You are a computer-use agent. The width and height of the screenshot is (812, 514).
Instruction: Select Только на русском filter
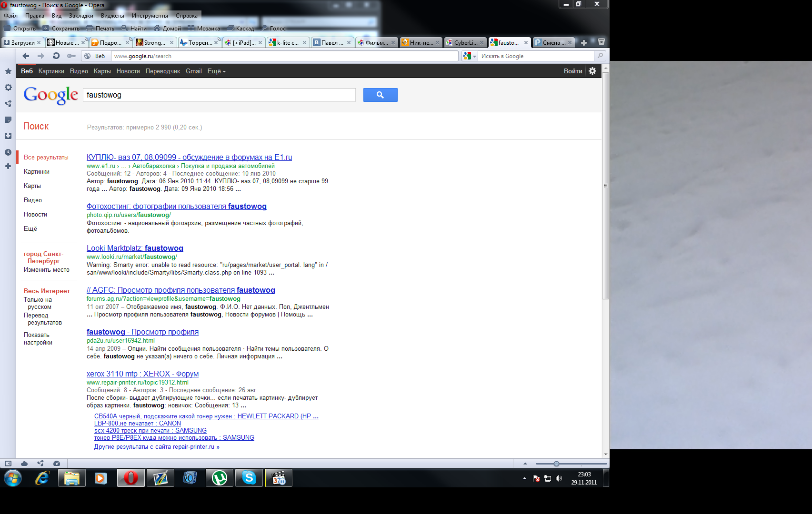coord(38,304)
